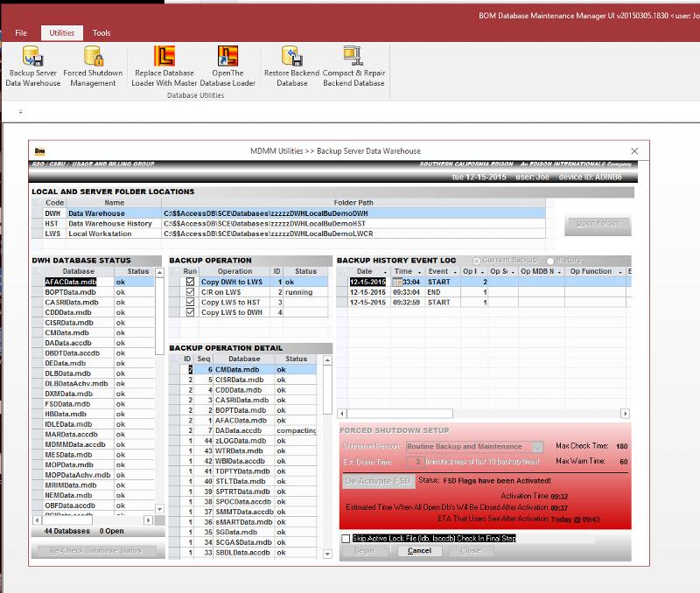The width and height of the screenshot is (700, 593).
Task: Open the Date column filter dropdown
Action: (385, 272)
